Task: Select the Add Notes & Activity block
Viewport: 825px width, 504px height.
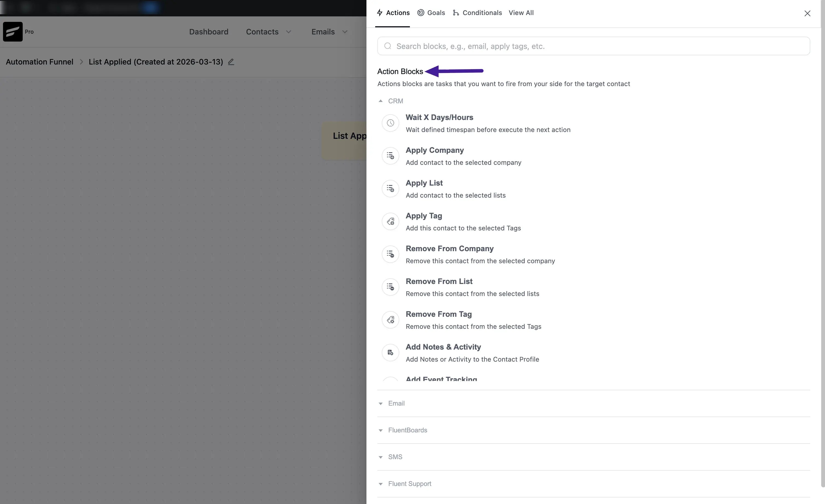Action: [x=593, y=353]
